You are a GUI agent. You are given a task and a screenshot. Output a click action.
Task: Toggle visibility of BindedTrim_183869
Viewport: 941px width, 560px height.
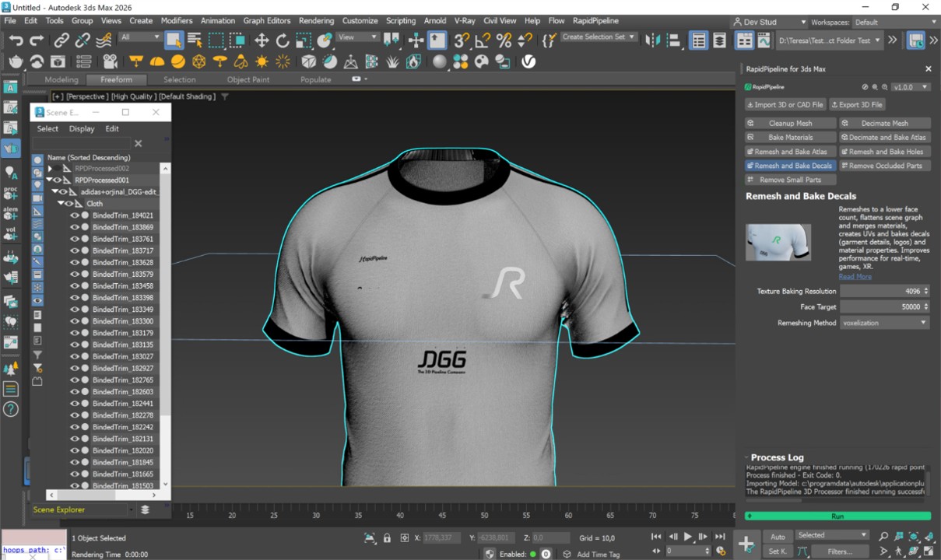pos(75,227)
